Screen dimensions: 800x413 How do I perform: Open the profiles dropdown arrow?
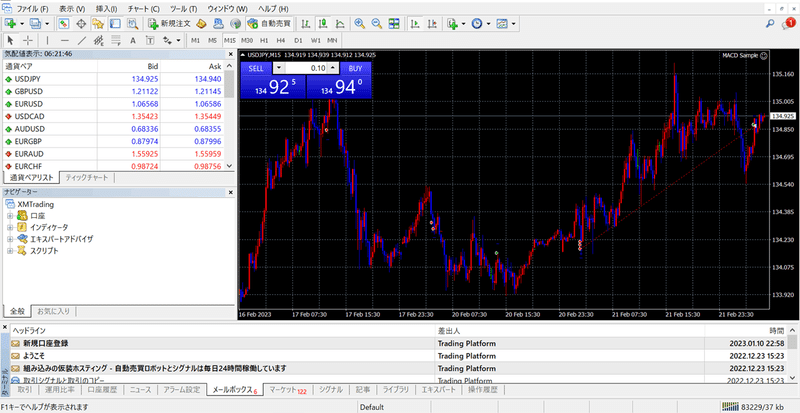point(47,23)
